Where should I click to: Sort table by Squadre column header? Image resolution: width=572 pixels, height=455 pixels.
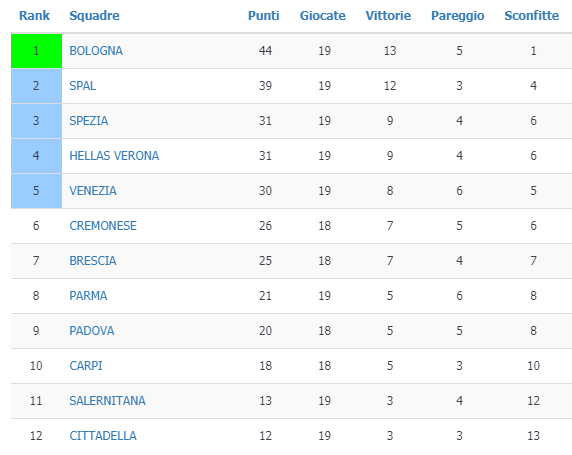pos(94,16)
